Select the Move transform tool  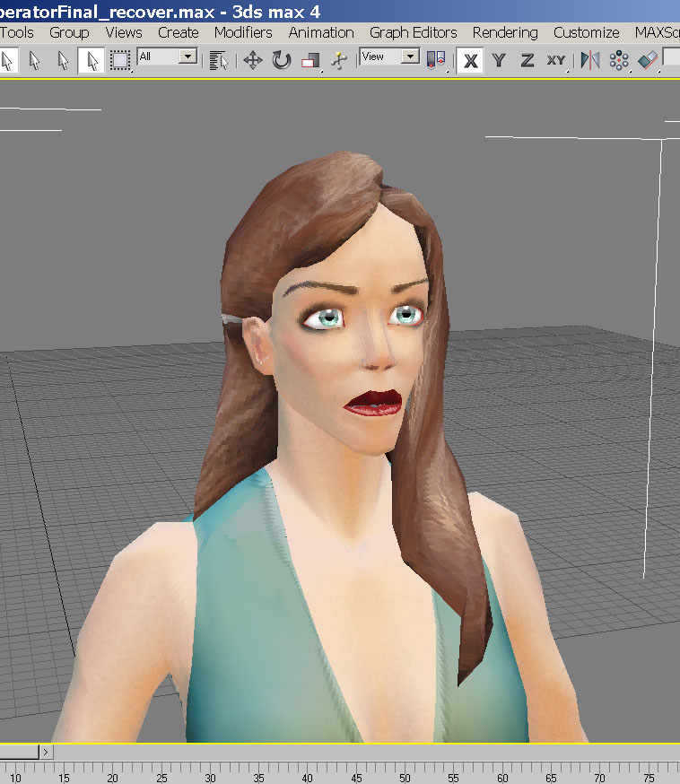point(252,60)
